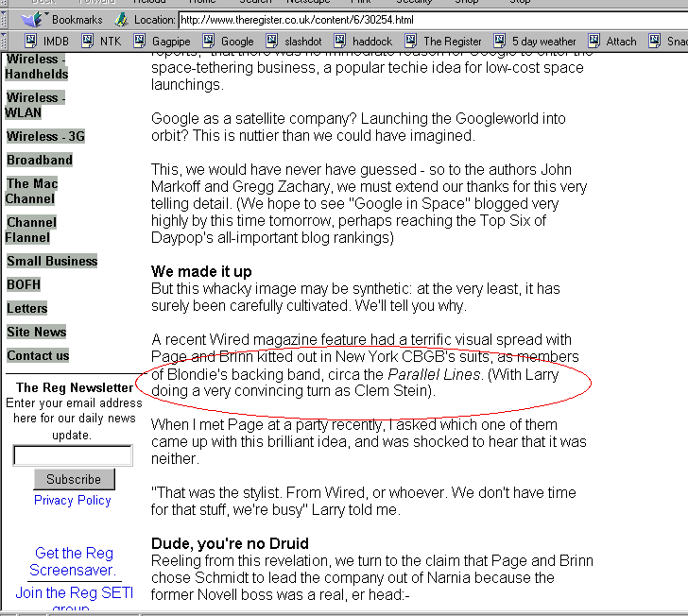Open the slashdot bookmark label
Viewport: 688px width, 616px height.
point(303,42)
